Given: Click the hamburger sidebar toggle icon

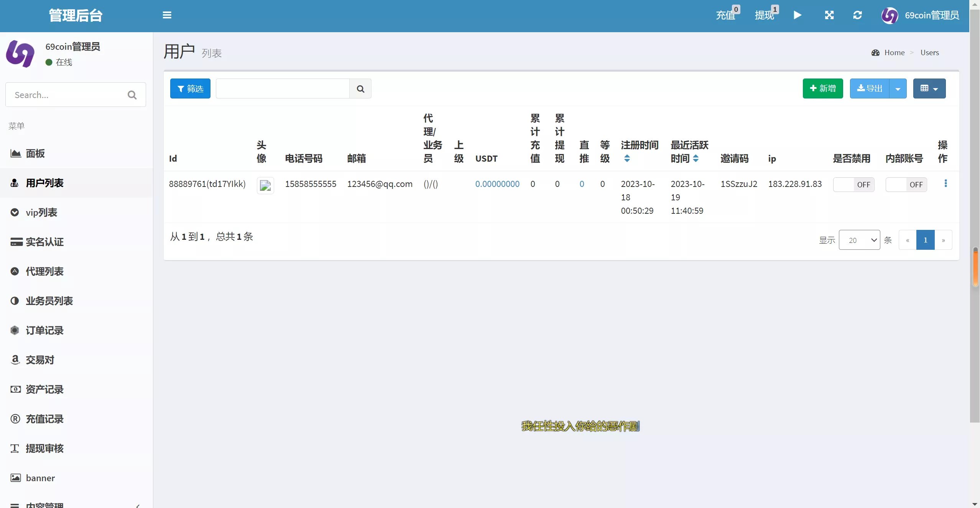Looking at the screenshot, I should [x=167, y=15].
